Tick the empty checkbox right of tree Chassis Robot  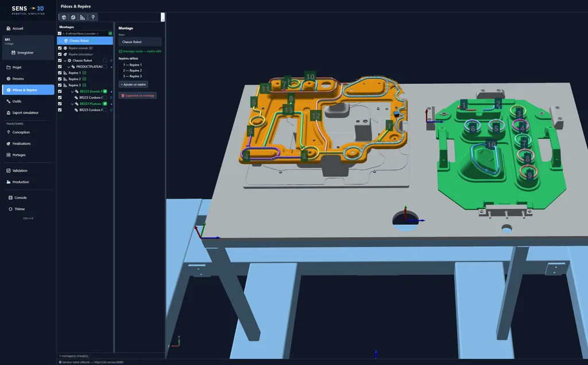[x=105, y=60]
